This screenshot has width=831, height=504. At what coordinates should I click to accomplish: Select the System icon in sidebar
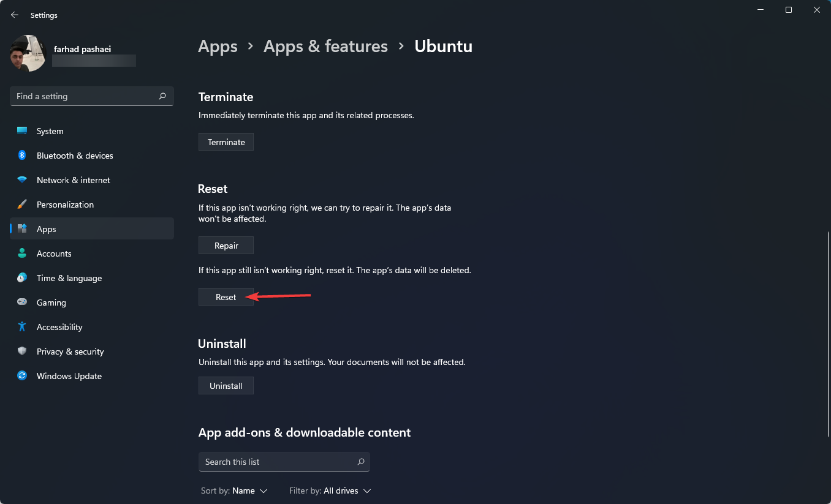[x=21, y=130]
